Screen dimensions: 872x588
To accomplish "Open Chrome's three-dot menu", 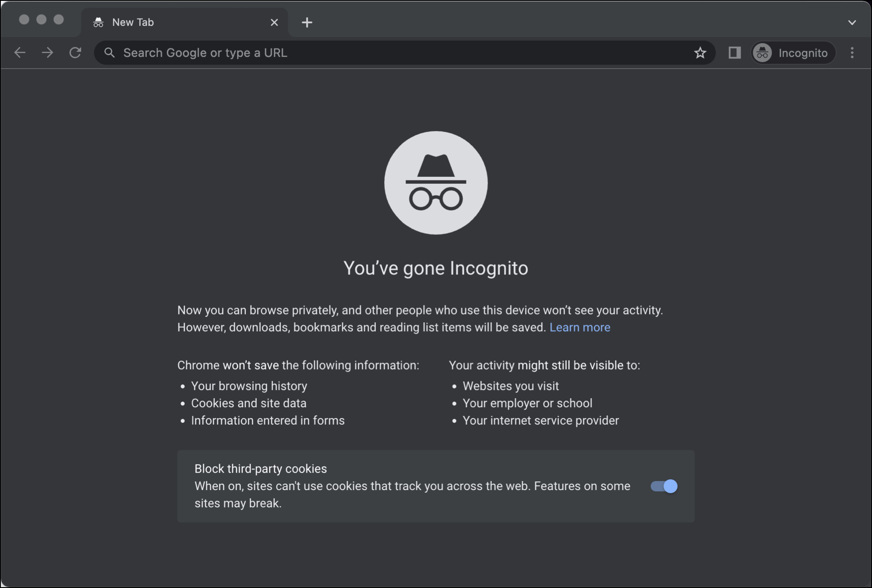I will pos(852,53).
